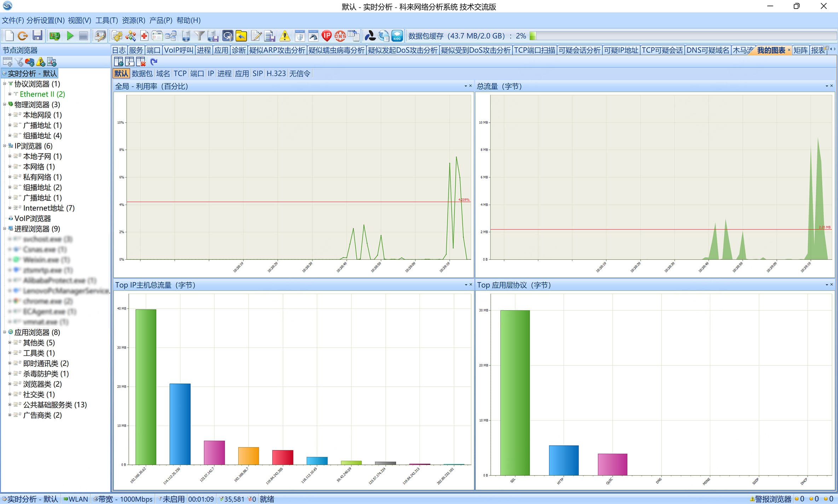
Task: Click the delete chart panel icon with red X
Action: (141, 62)
